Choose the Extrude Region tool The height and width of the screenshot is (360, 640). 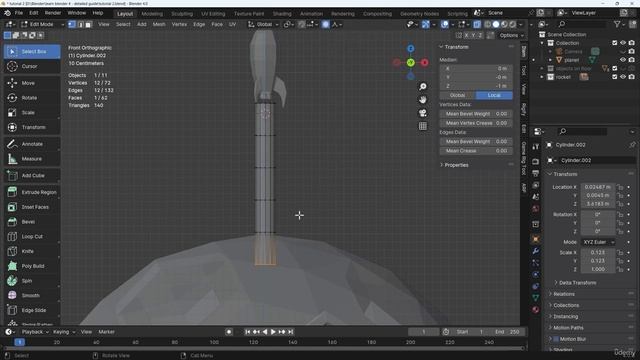[32, 192]
